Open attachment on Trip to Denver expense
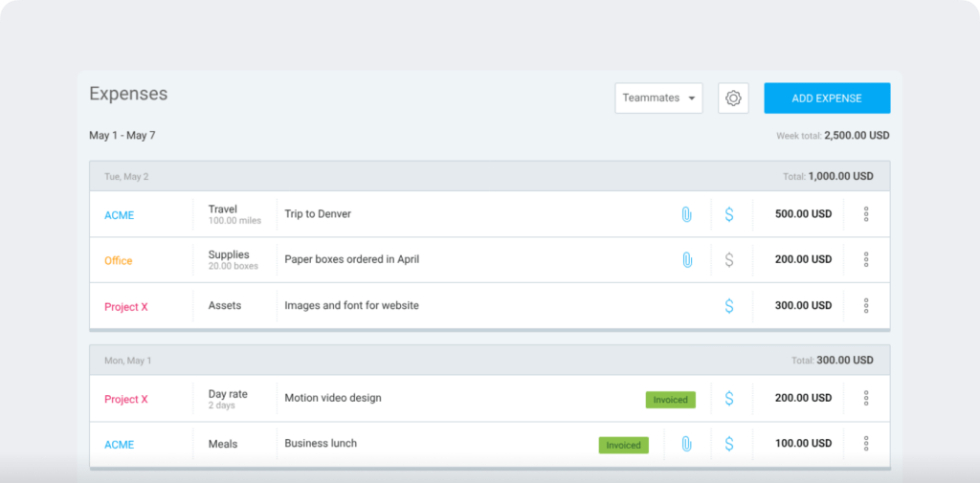980x483 pixels. 686,214
